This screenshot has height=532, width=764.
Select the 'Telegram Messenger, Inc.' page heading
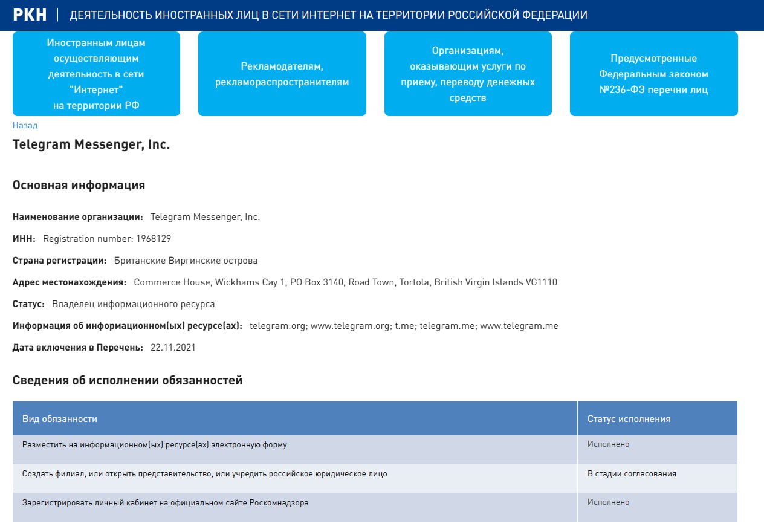point(91,145)
